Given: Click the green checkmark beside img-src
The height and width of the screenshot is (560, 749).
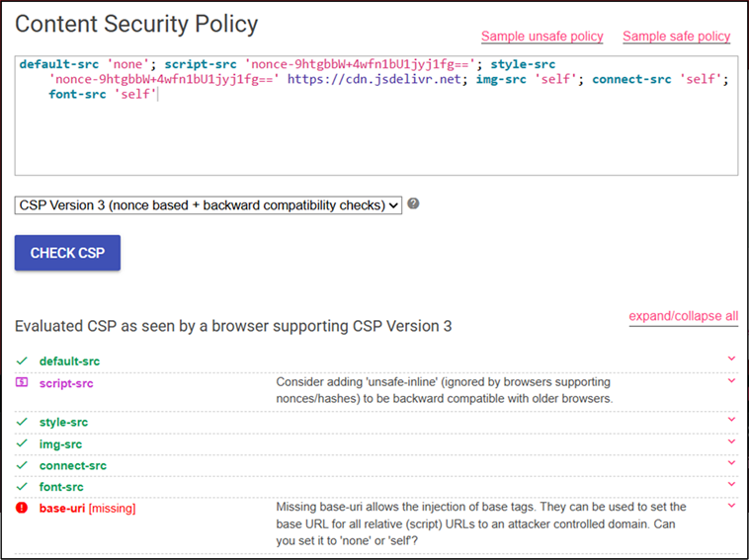Looking at the screenshot, I should click(22, 443).
